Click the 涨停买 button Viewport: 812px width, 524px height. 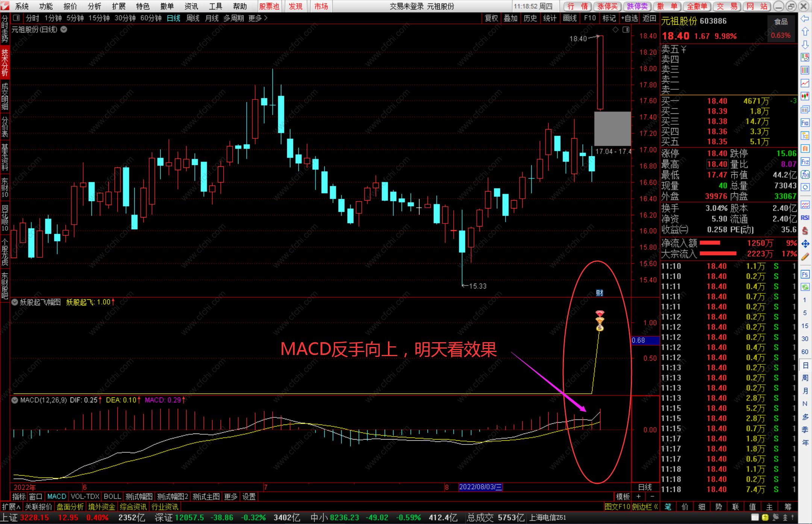click(607, 6)
